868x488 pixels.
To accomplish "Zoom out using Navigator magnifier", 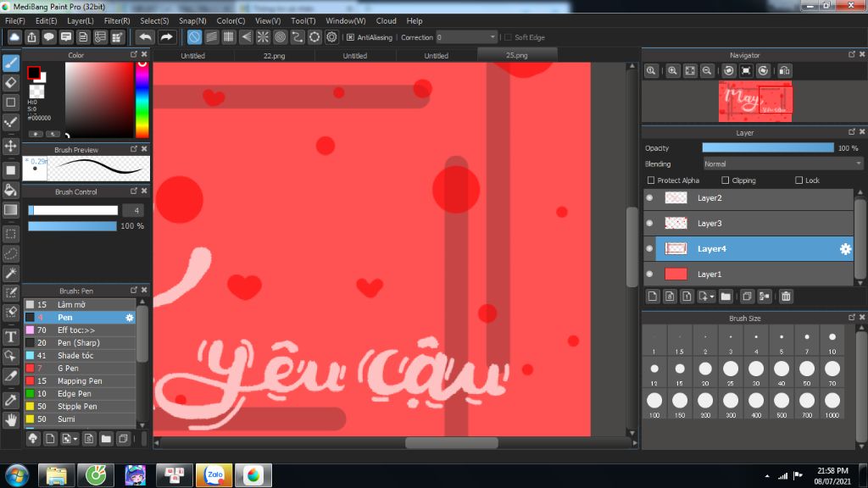I will click(x=707, y=71).
